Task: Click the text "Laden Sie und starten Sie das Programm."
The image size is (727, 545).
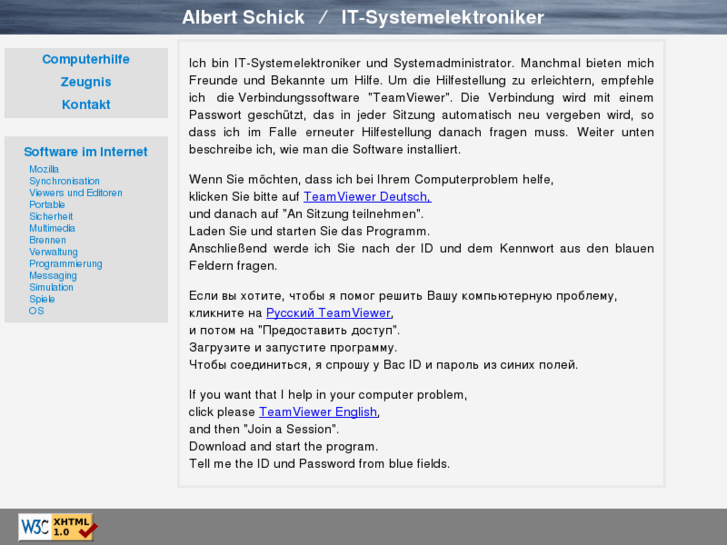Action: (309, 231)
